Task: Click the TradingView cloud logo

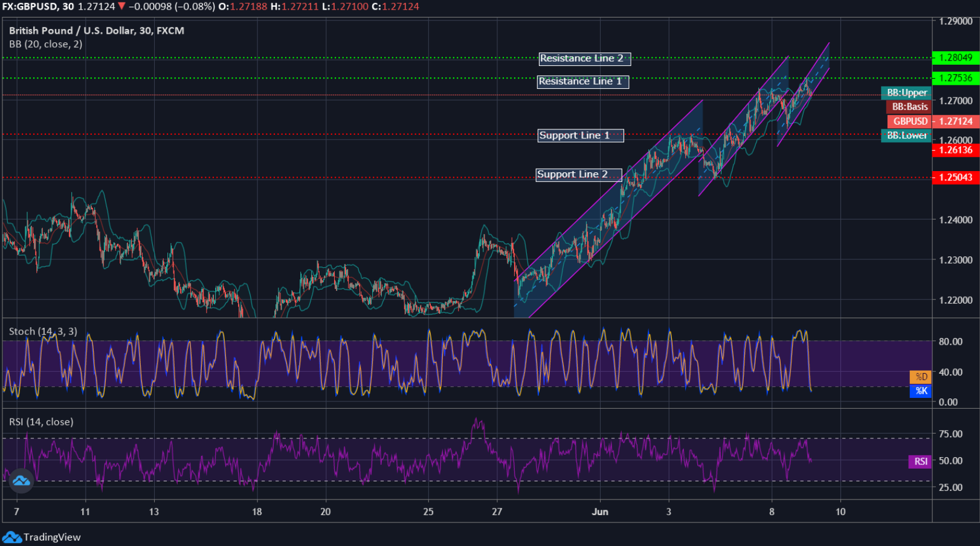Action: point(21,481)
